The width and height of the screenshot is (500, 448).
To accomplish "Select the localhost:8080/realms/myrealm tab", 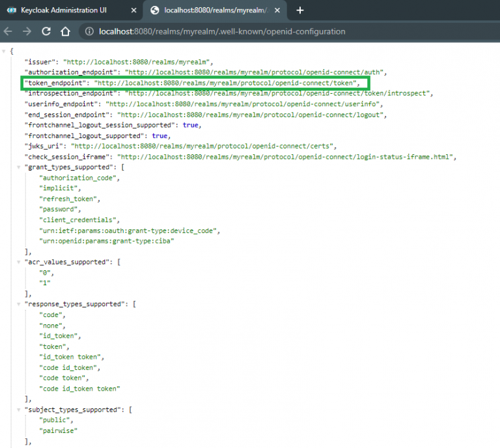I will coord(216,10).
